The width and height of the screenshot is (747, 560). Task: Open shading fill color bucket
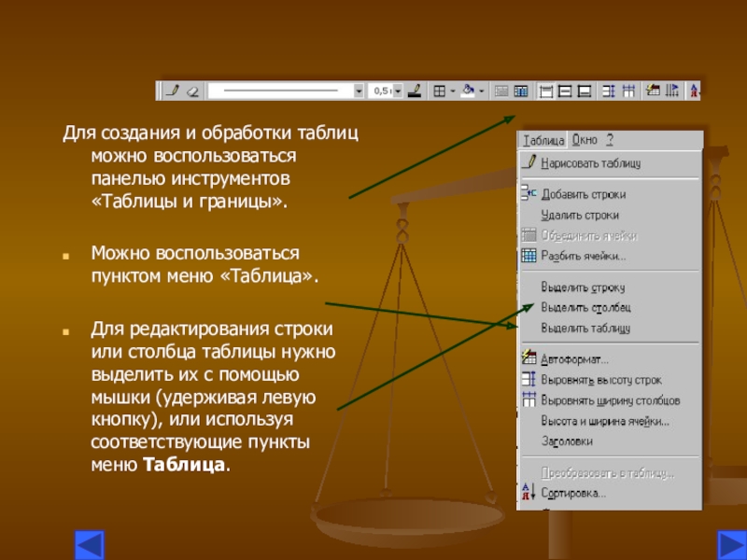469,91
